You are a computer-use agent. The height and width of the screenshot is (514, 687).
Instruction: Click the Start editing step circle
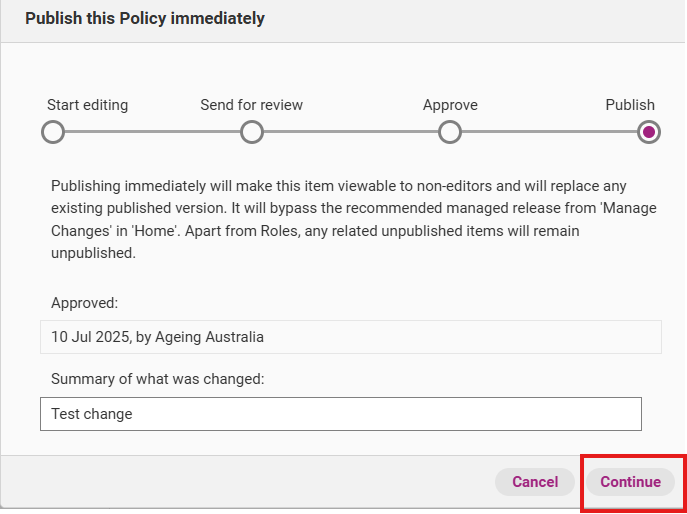52,132
